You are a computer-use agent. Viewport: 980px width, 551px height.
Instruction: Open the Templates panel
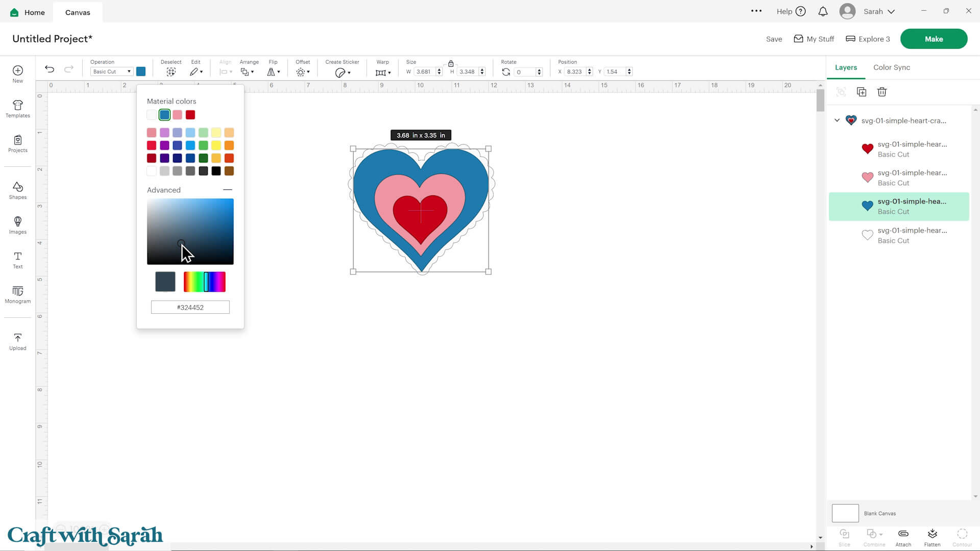[17, 109]
